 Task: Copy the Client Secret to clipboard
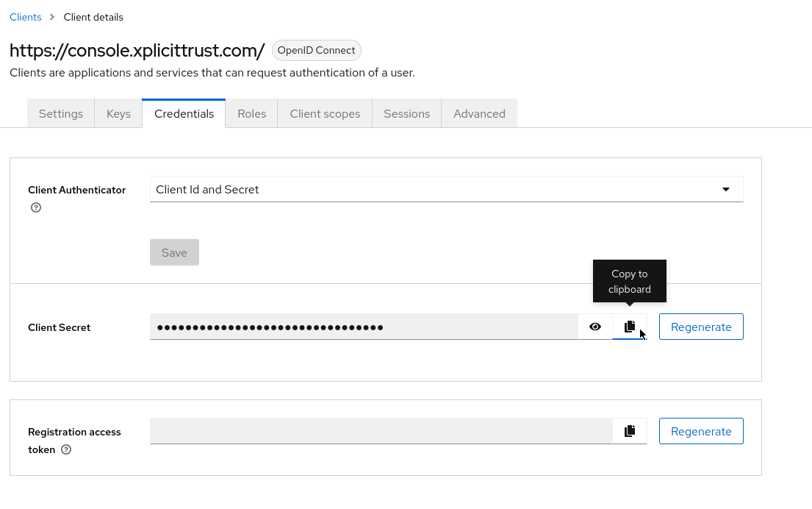(x=630, y=327)
